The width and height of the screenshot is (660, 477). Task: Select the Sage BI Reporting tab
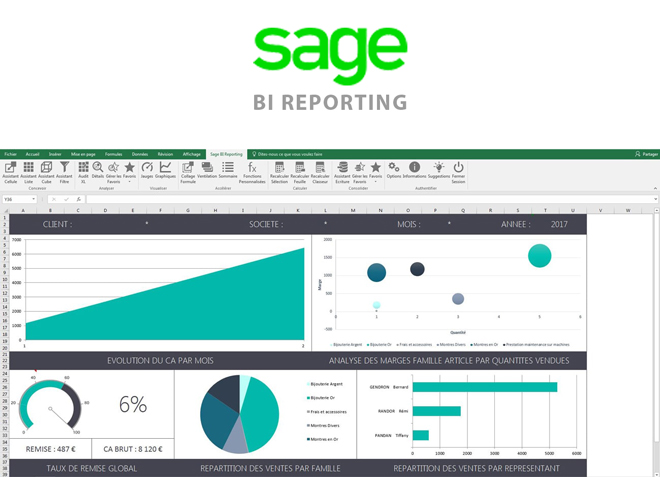(x=226, y=154)
